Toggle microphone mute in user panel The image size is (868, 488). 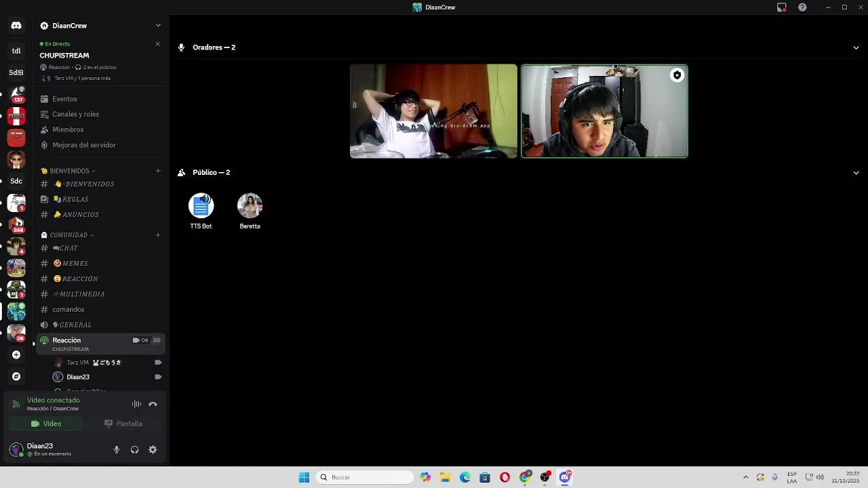click(117, 449)
